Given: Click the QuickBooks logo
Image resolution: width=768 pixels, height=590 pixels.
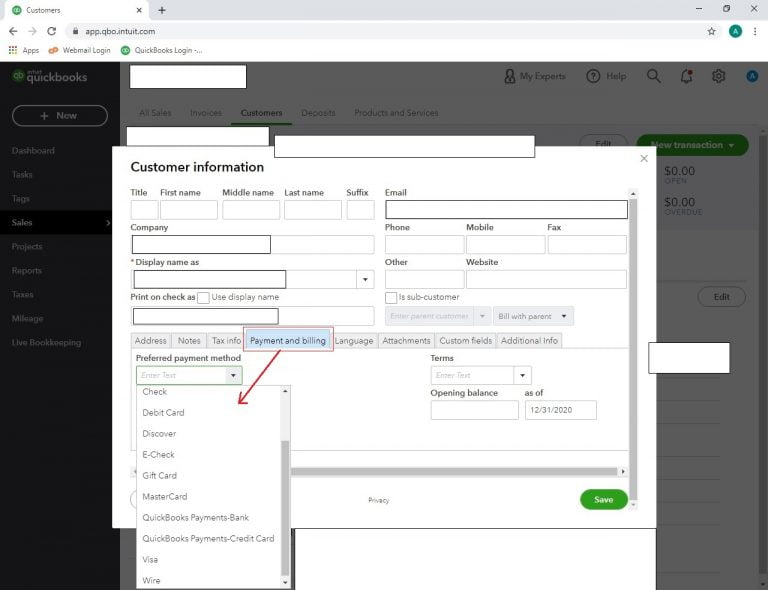Looking at the screenshot, I should [49, 76].
